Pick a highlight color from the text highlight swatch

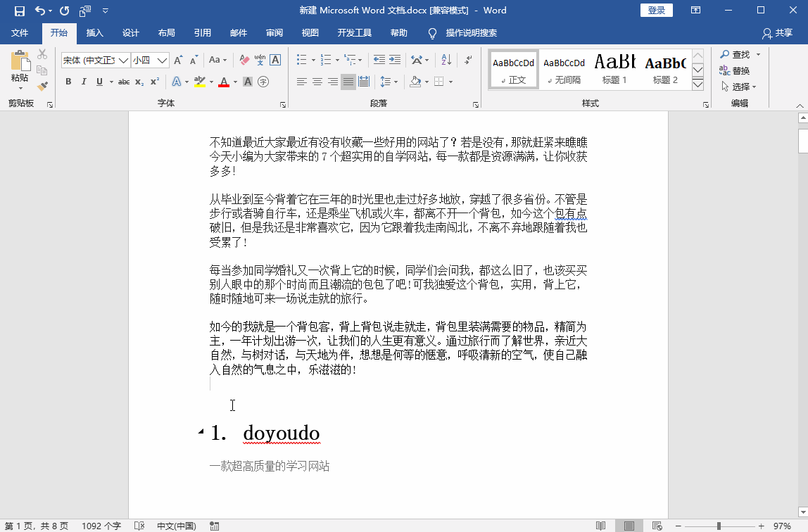201,83
